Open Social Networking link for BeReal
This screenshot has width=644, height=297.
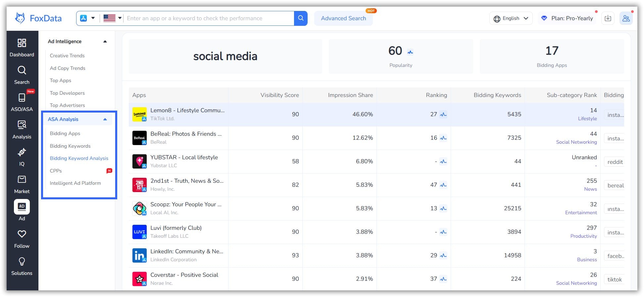[576, 142]
